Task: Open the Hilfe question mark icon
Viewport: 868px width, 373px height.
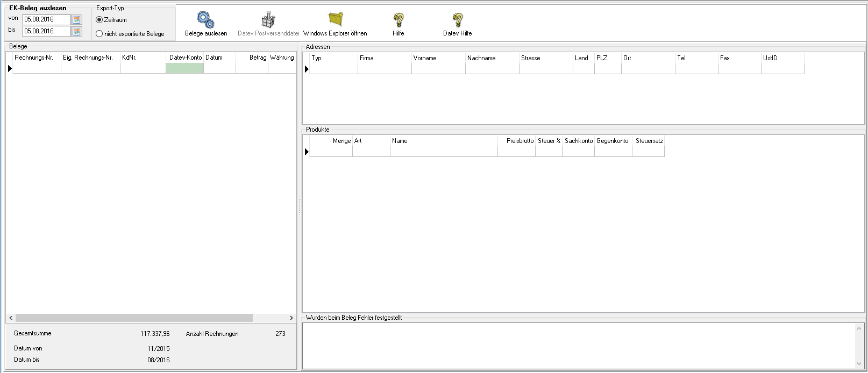Action: 398,20
